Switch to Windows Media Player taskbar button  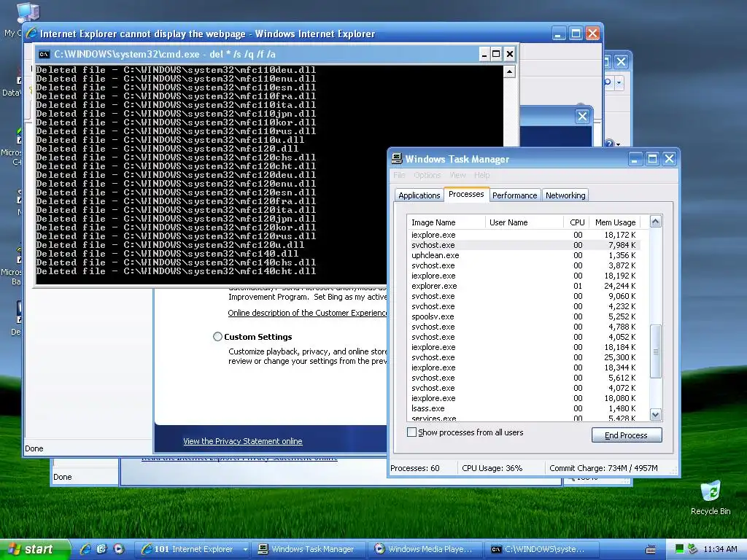426,549
